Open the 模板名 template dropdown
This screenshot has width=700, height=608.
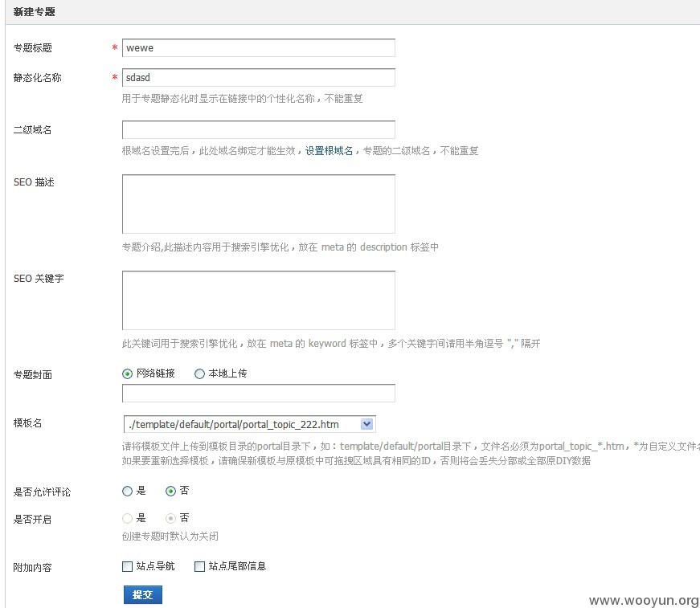(x=250, y=424)
